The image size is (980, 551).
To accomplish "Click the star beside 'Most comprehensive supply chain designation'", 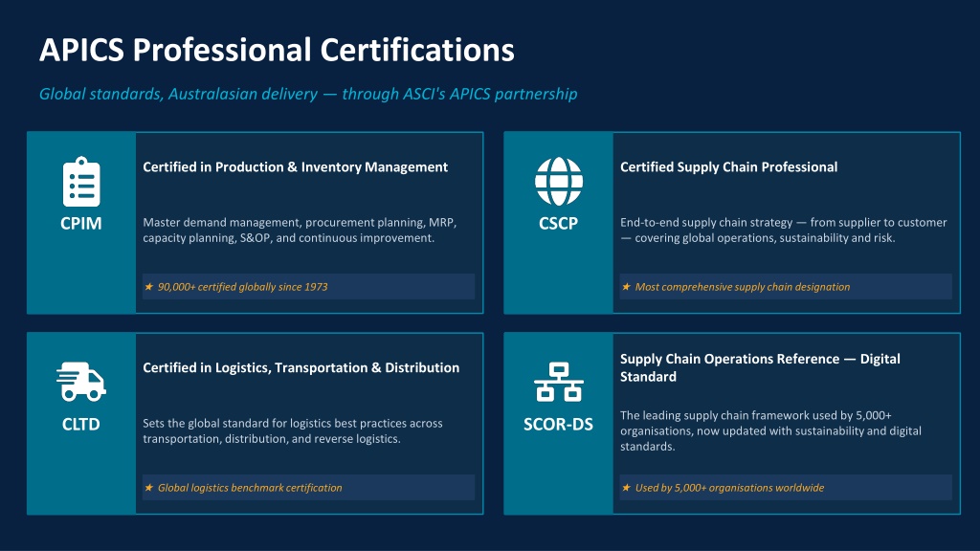I will [626, 287].
